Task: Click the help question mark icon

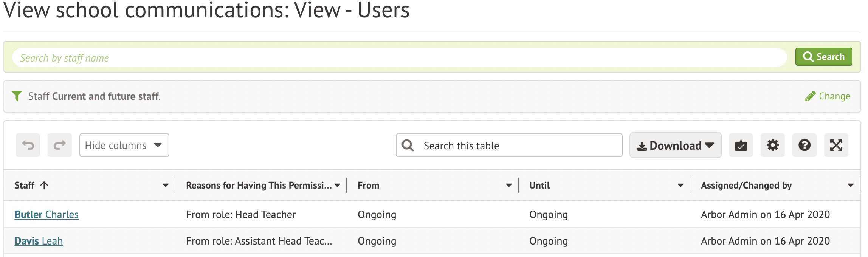Action: [x=804, y=145]
